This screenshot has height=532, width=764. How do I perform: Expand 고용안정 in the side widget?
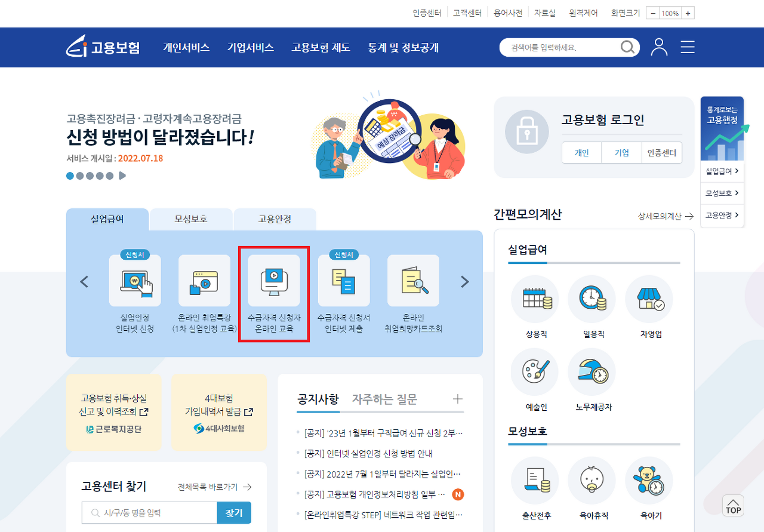(x=722, y=215)
